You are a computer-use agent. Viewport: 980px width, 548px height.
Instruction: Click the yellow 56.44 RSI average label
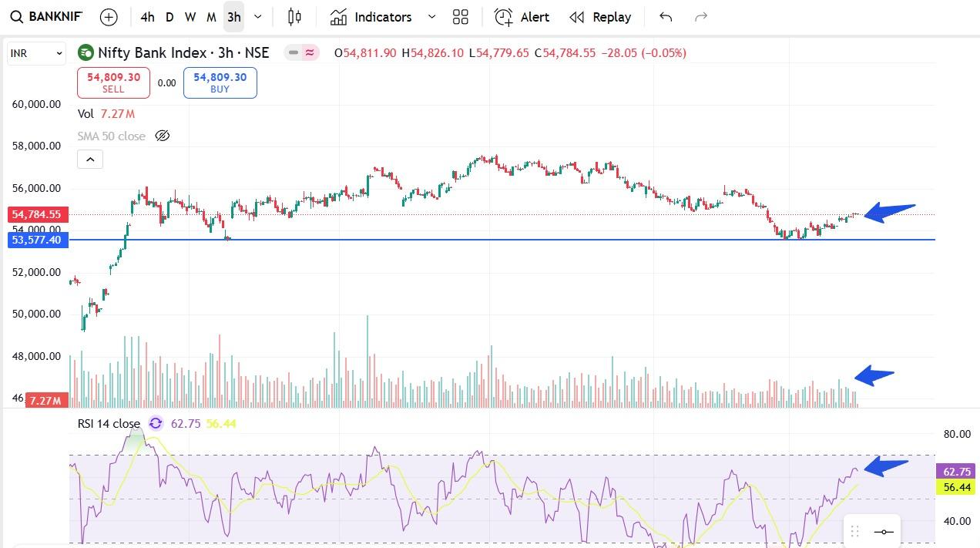click(956, 487)
